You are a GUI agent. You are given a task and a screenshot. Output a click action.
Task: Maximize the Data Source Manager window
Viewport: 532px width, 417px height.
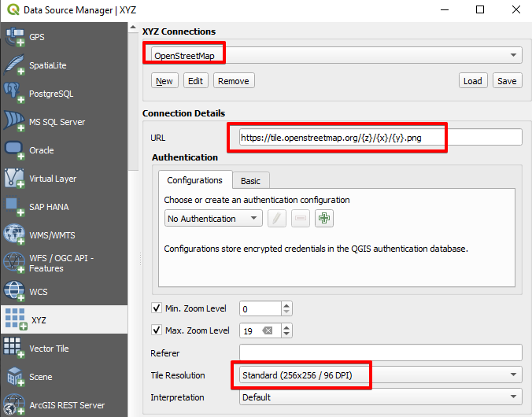[480, 9]
